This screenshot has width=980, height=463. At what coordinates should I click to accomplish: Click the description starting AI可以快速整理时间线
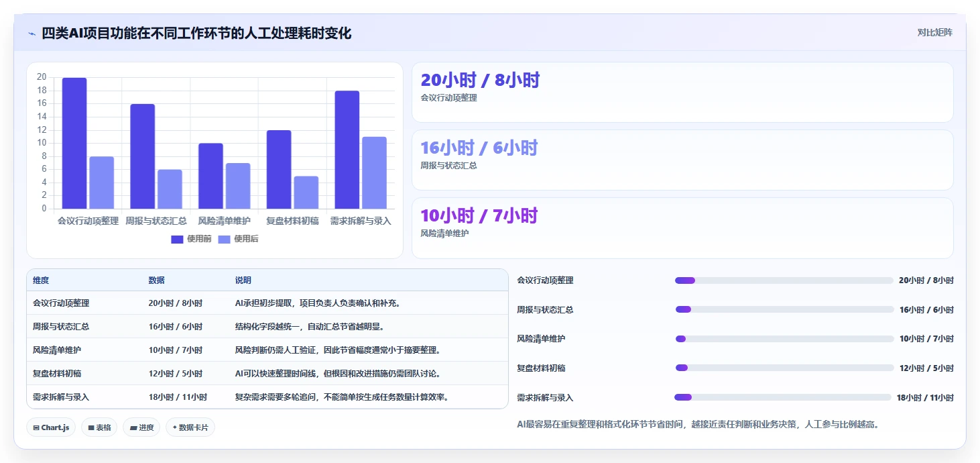(x=338, y=374)
